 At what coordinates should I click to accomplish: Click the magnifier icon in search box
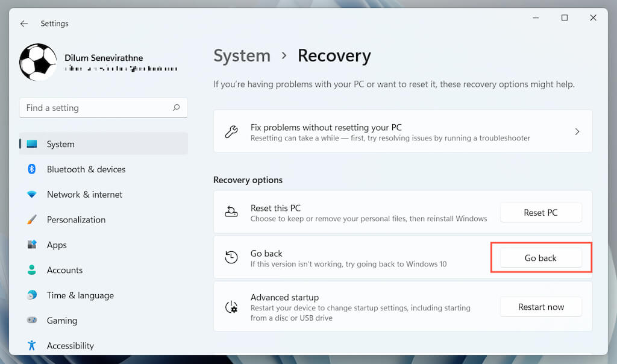pos(177,108)
